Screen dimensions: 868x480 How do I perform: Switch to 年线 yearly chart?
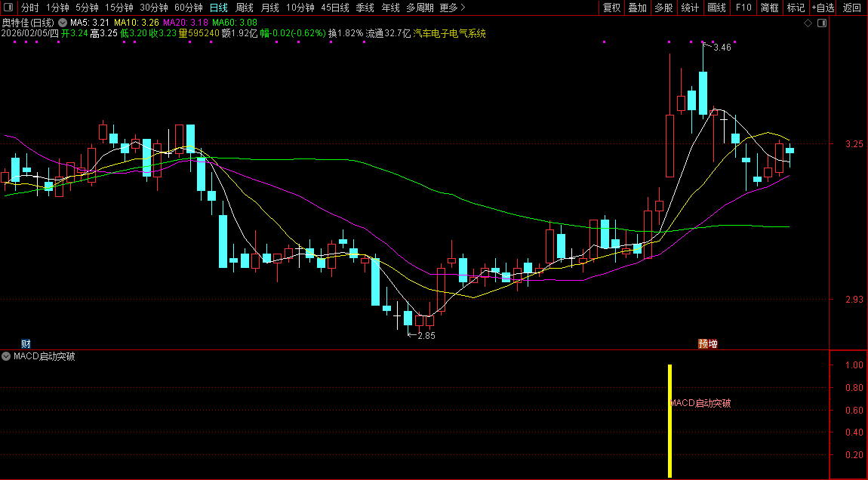point(390,8)
